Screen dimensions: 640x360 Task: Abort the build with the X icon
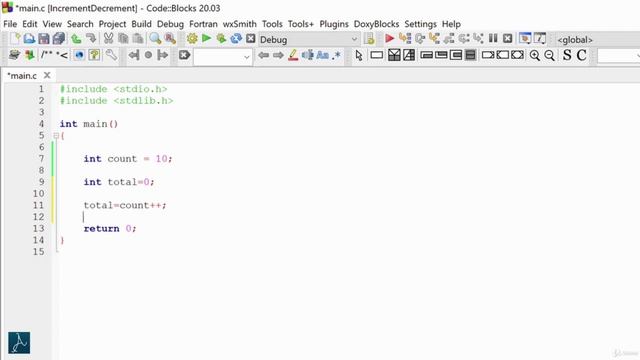point(251,39)
